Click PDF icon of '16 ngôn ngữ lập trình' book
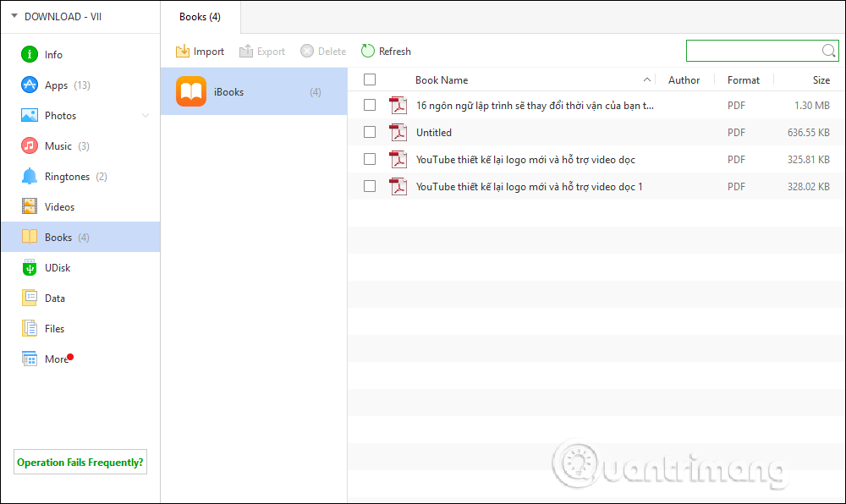This screenshot has height=504, width=846. coord(398,105)
